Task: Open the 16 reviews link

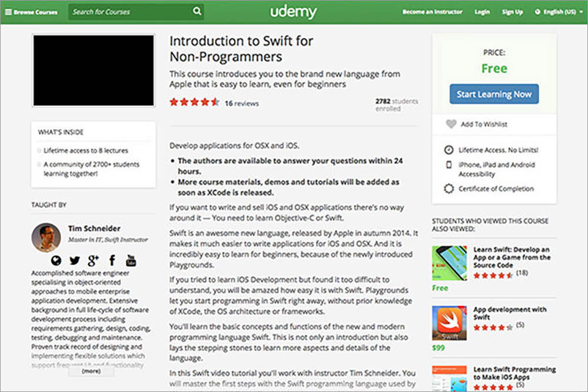Action: click(242, 103)
